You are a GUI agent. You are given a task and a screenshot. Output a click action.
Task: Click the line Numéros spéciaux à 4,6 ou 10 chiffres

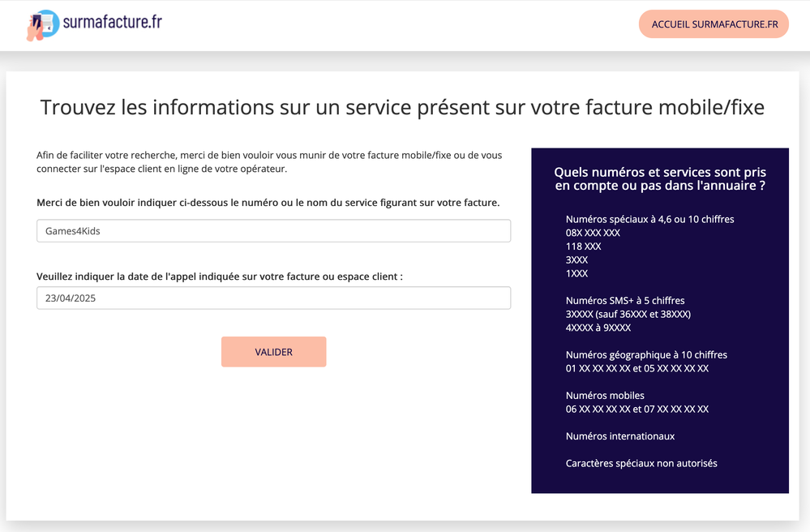(649, 219)
